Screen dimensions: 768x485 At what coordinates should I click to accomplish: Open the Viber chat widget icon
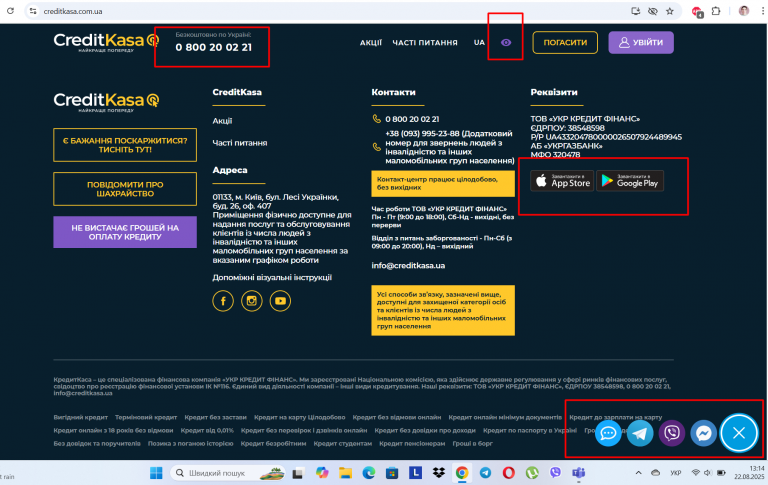point(672,433)
